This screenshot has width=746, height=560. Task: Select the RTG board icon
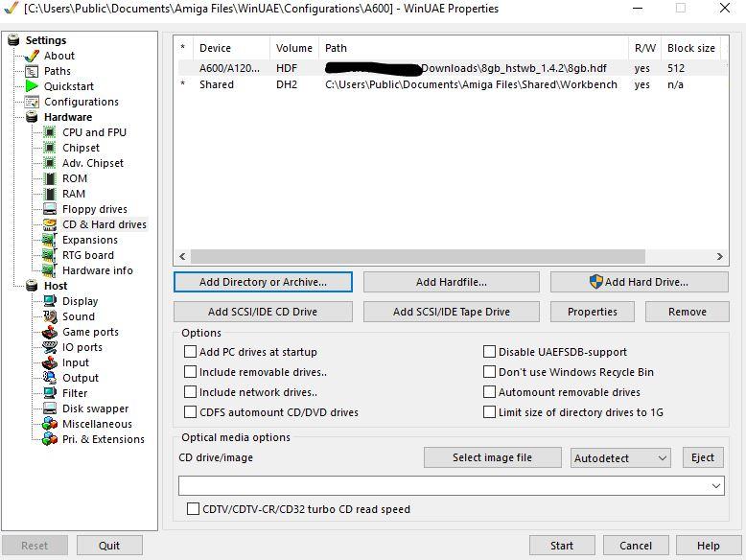(x=50, y=255)
